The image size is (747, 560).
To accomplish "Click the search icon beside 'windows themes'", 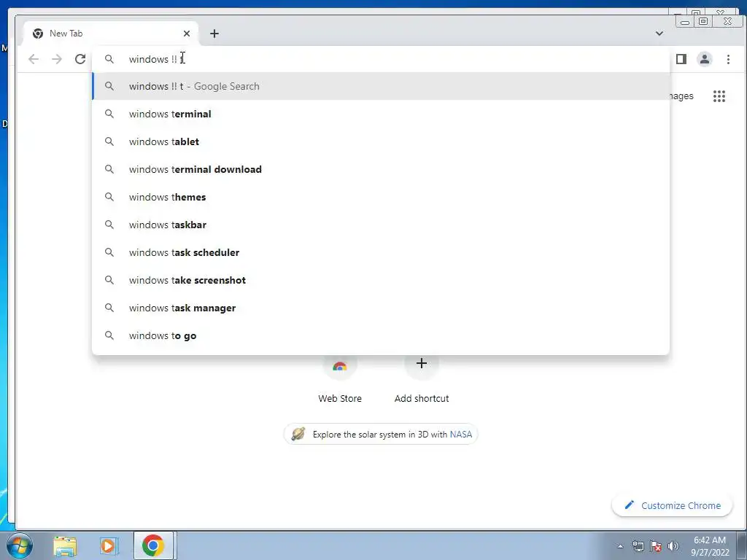I will tap(109, 197).
